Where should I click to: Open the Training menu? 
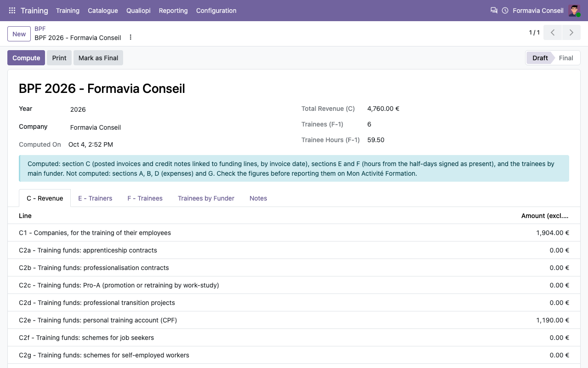pyautogui.click(x=68, y=11)
